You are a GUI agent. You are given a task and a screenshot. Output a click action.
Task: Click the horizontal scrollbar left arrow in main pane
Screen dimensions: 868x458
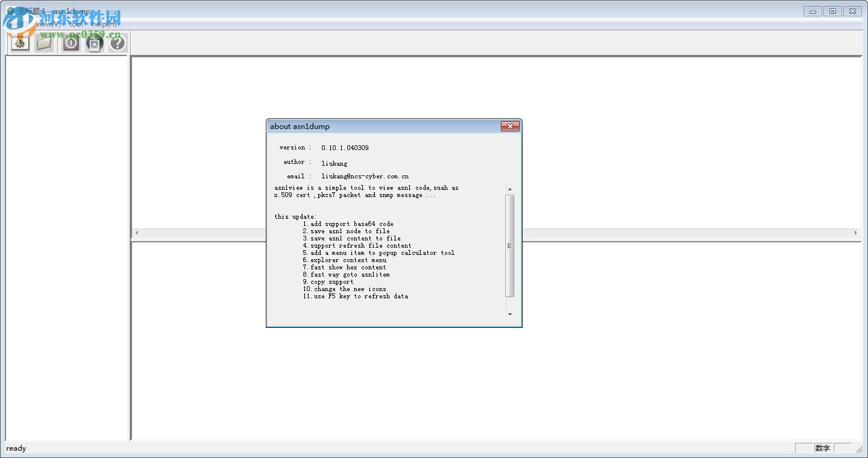tap(137, 233)
